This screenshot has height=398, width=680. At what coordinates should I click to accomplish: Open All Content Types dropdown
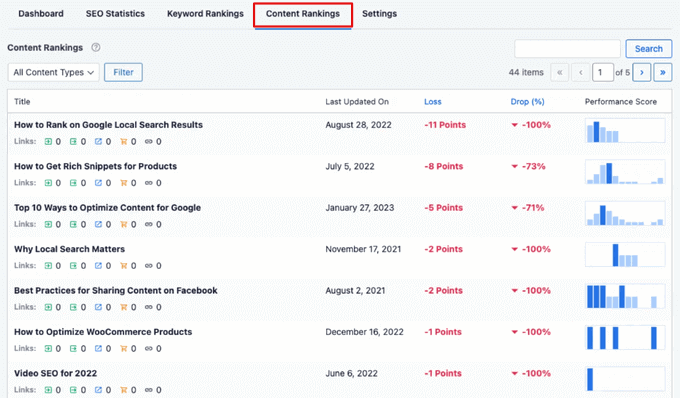(x=54, y=72)
